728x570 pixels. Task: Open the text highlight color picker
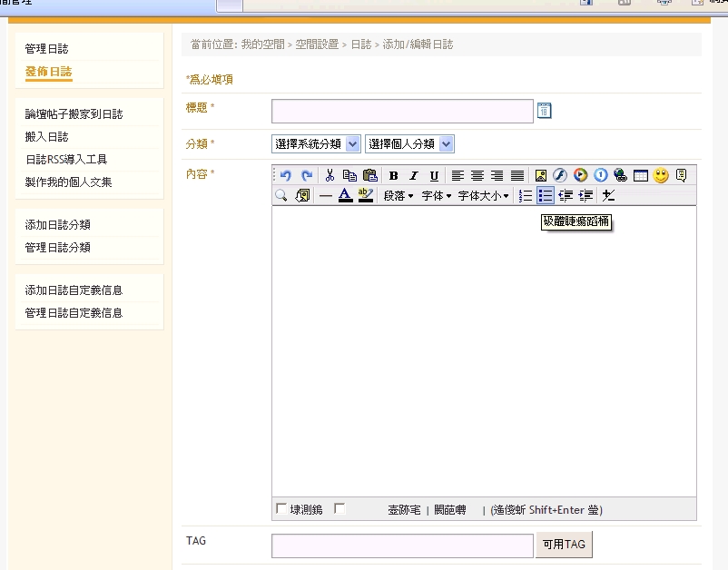366,195
